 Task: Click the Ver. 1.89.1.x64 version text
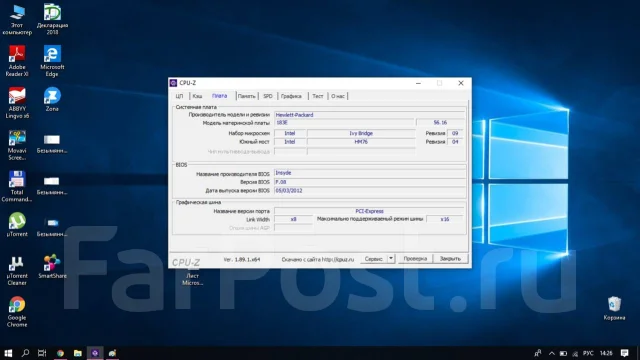pyautogui.click(x=242, y=260)
